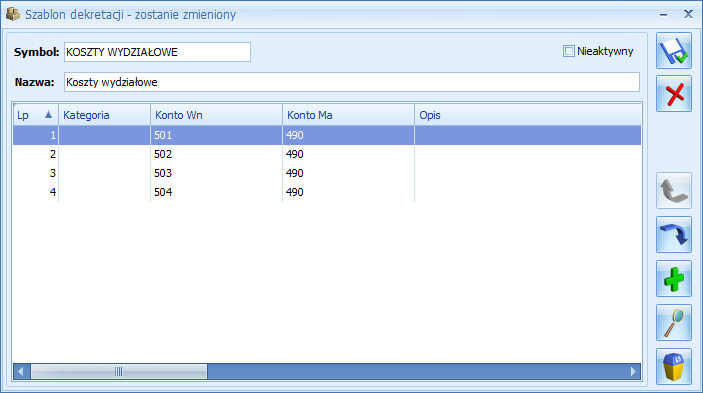Sort by the Kategoria column header
The width and height of the screenshot is (703, 393).
tap(104, 115)
